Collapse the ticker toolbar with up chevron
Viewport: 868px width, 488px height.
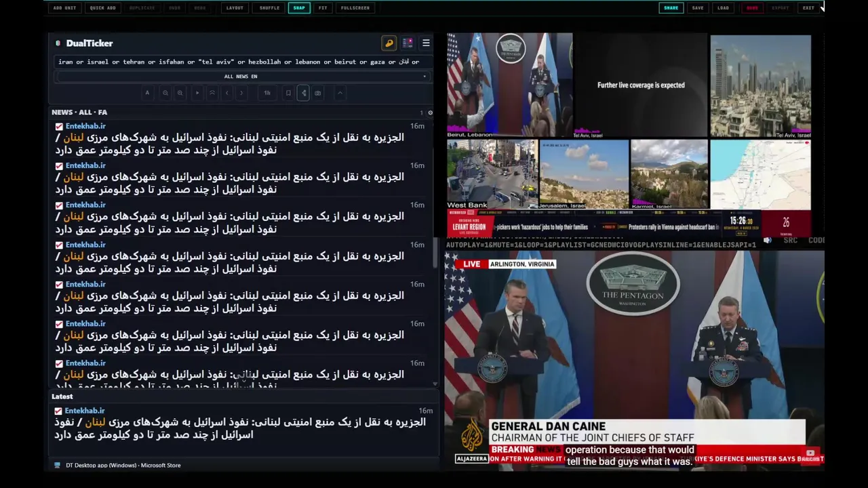pos(340,93)
